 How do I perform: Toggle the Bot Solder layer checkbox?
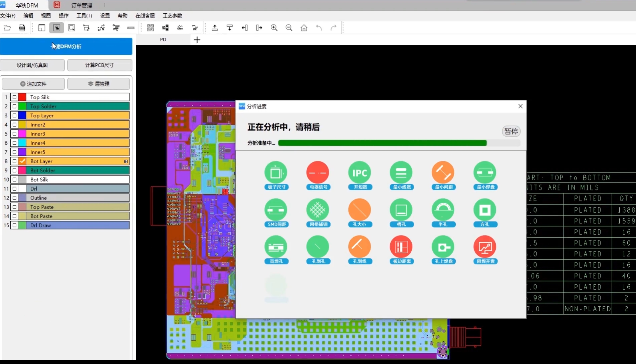coord(14,170)
